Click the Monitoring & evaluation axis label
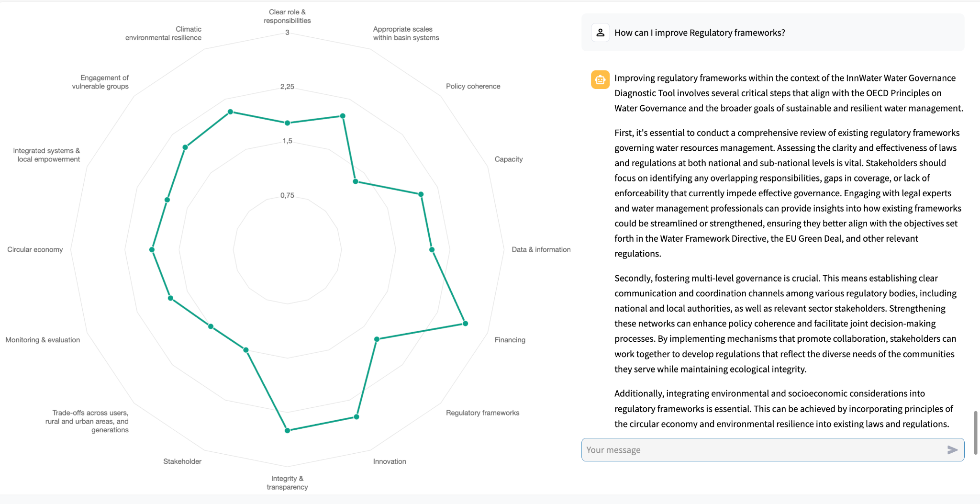980x504 pixels. point(43,340)
